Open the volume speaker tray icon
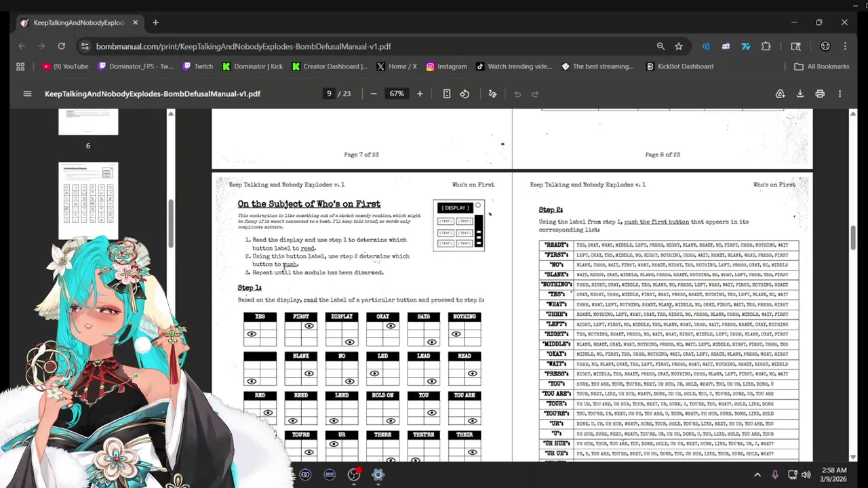868x488 pixels. pyautogui.click(x=806, y=474)
